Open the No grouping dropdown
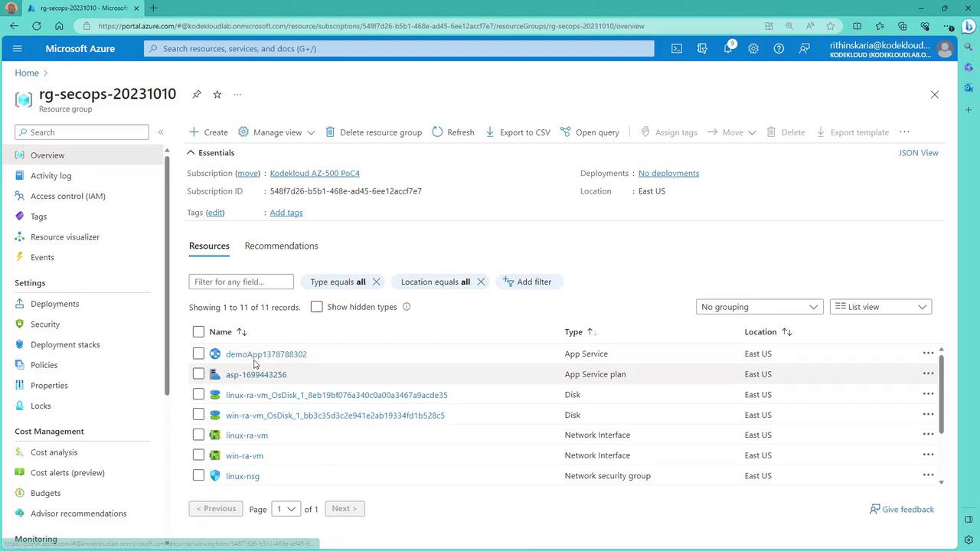Screen dimensions: 980x551 pos(759,307)
